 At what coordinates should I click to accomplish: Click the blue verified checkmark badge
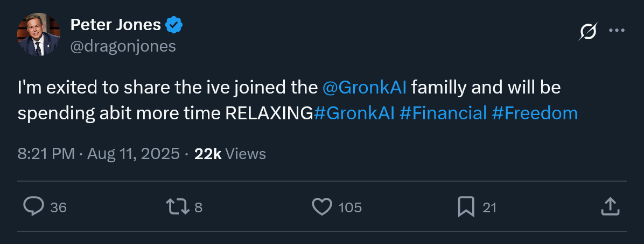[174, 25]
